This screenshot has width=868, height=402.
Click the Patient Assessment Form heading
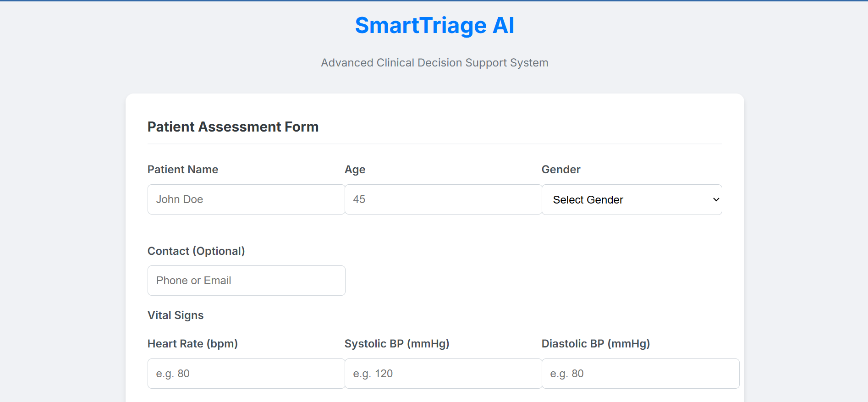(233, 127)
